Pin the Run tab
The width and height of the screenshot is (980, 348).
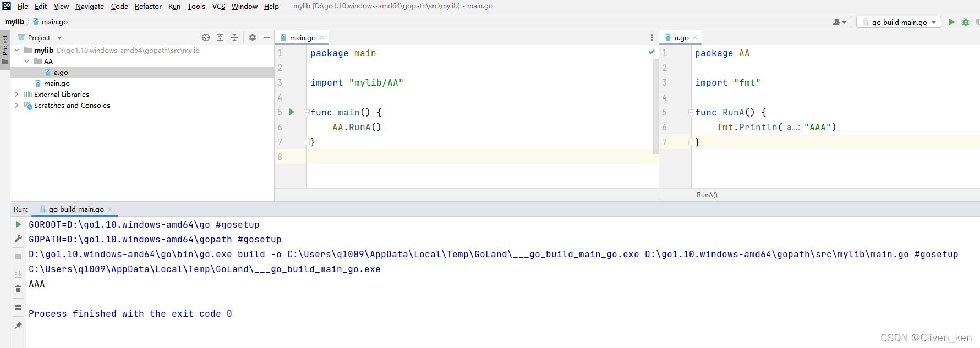tap(18, 325)
